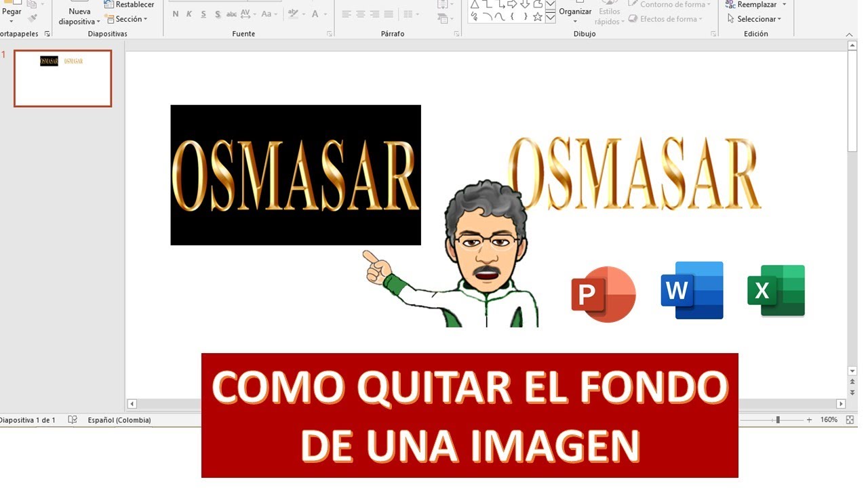Open the Portapapeles dialog launcher
Image resolution: width=868 pixels, height=488 pixels.
(47, 34)
